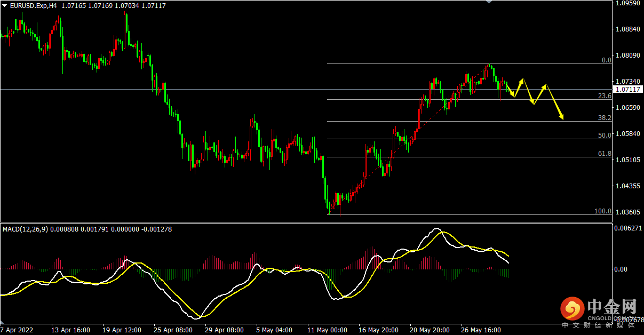Select the 20 May 20:00 time label
The image size is (644, 335).
tap(431, 330)
